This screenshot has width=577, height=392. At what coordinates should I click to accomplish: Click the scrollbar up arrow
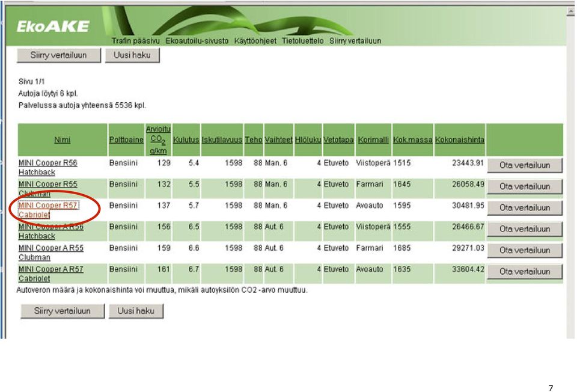pos(571,11)
